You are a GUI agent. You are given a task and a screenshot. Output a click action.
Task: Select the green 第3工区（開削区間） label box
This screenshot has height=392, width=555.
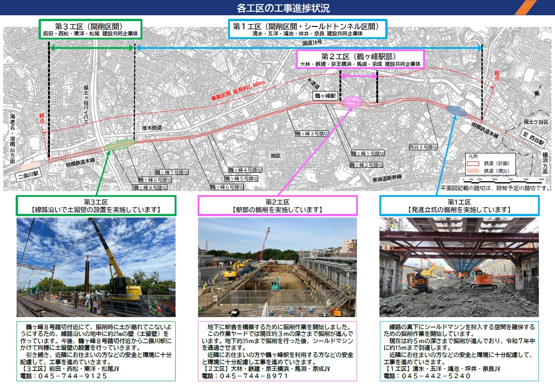91,30
